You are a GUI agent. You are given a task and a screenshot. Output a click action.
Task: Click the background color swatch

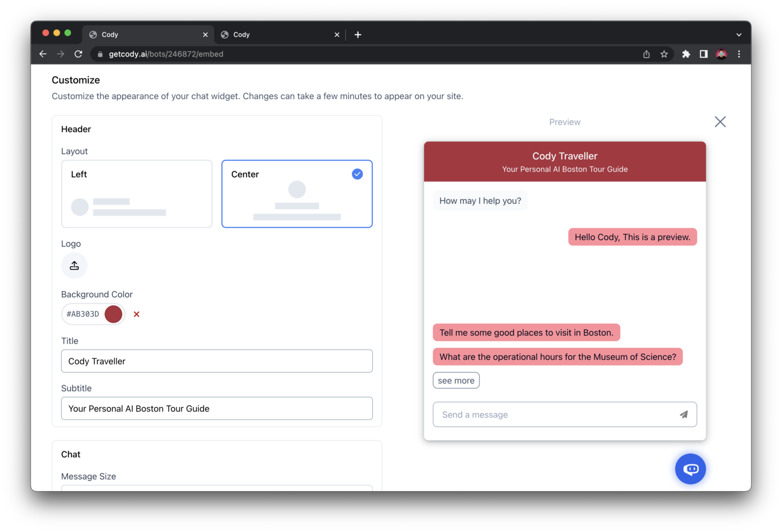[x=113, y=314]
